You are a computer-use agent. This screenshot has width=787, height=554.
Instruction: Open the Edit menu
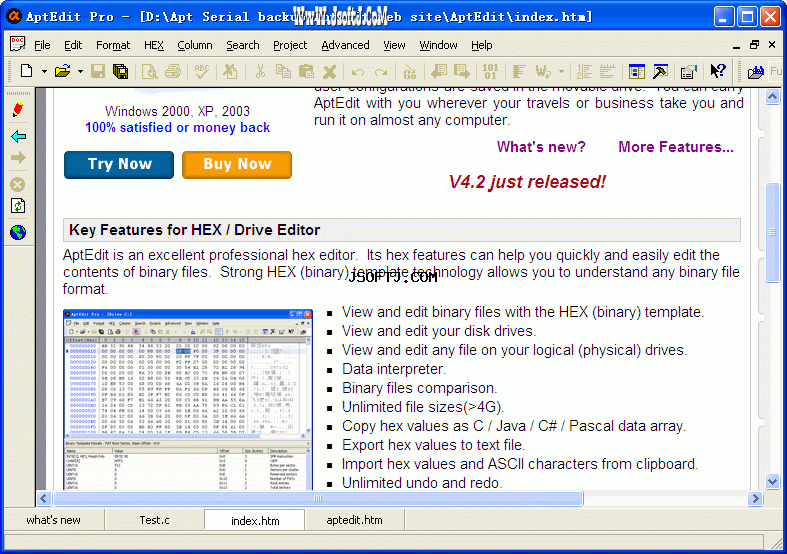(x=73, y=45)
